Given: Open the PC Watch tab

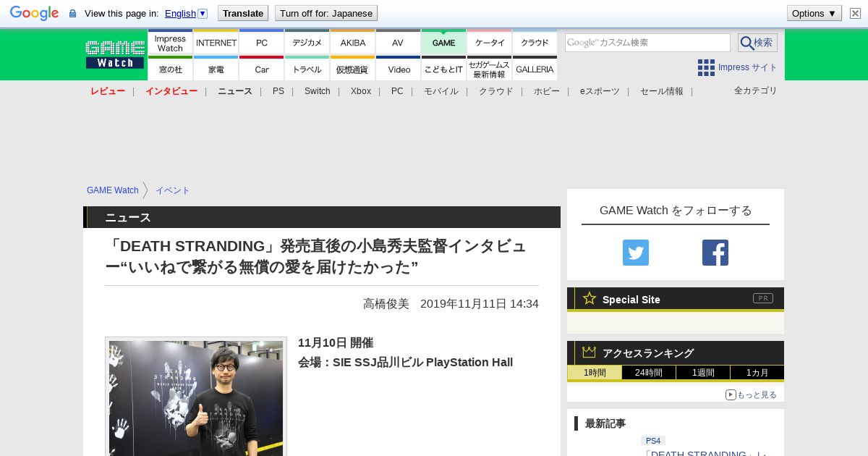Looking at the screenshot, I should (x=262, y=43).
